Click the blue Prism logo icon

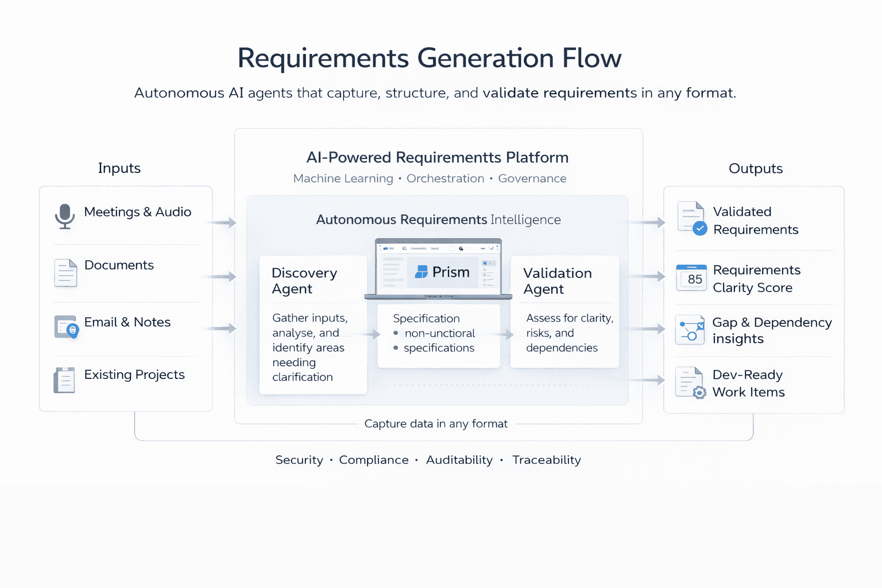click(x=421, y=272)
